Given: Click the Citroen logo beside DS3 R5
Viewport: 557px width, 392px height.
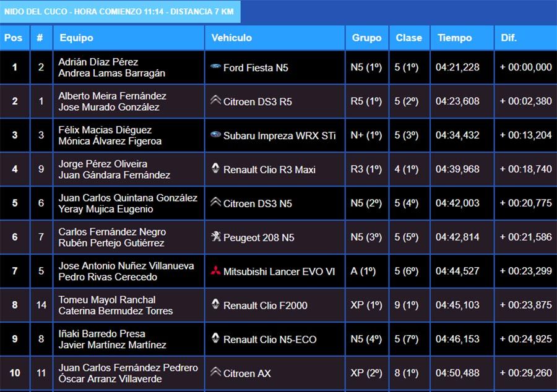Looking at the screenshot, I should (215, 100).
